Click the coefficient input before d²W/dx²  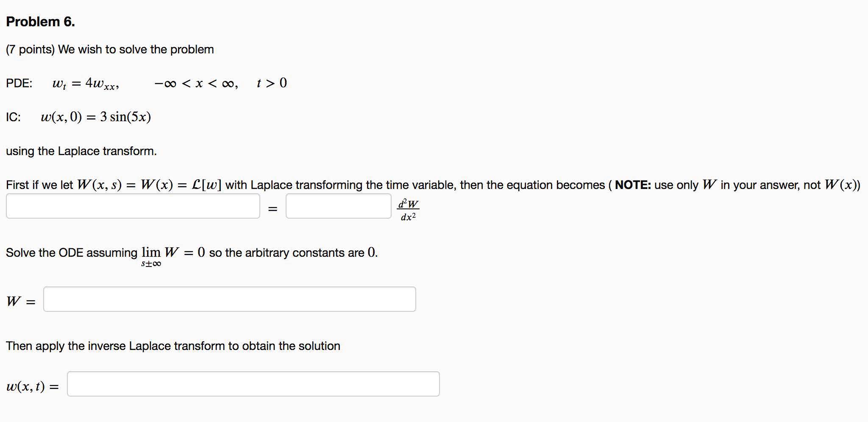[x=338, y=206]
